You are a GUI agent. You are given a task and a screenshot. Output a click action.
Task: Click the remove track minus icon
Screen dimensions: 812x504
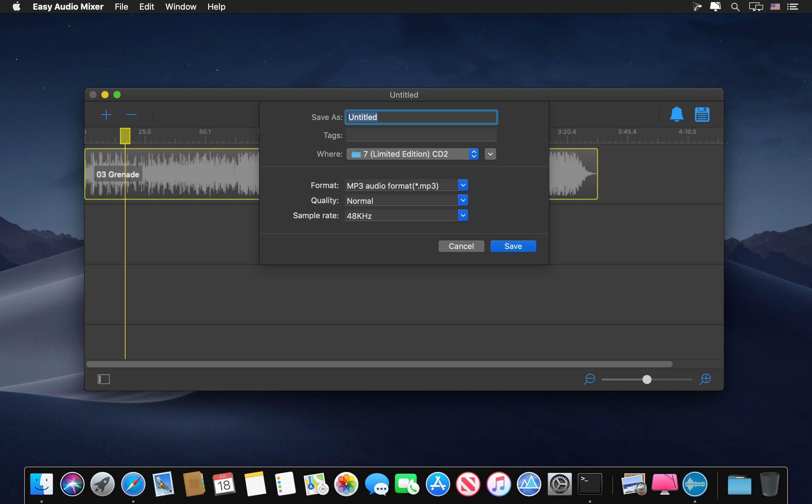pos(132,115)
